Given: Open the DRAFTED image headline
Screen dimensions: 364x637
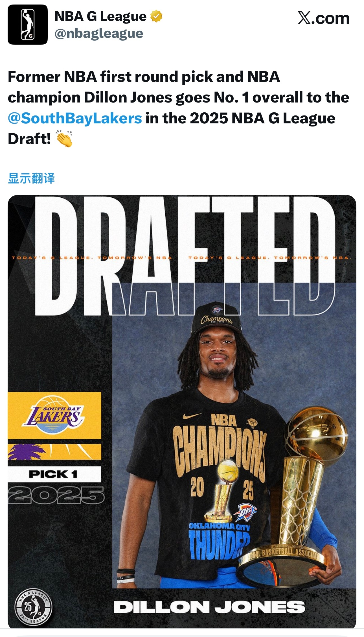Looking at the screenshot, I should (x=185, y=255).
